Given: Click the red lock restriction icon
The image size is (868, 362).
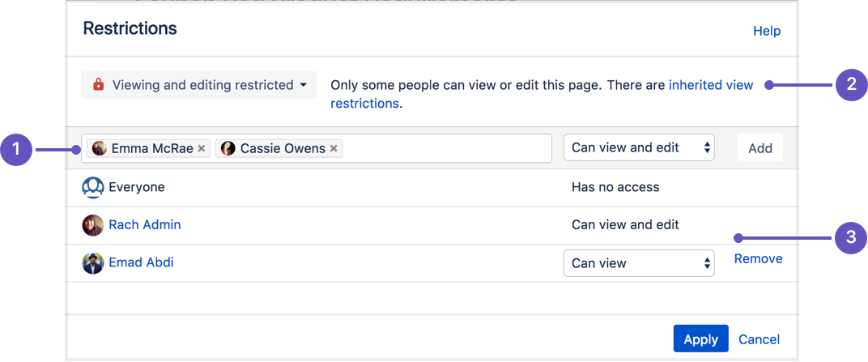Looking at the screenshot, I should (99, 85).
